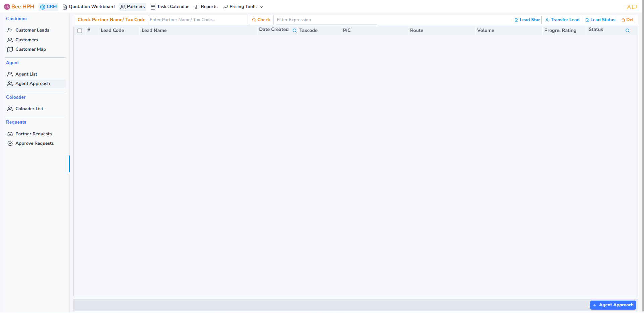The height and width of the screenshot is (313, 644).
Task: Open Approve Requests in sidebar
Action: [x=35, y=143]
